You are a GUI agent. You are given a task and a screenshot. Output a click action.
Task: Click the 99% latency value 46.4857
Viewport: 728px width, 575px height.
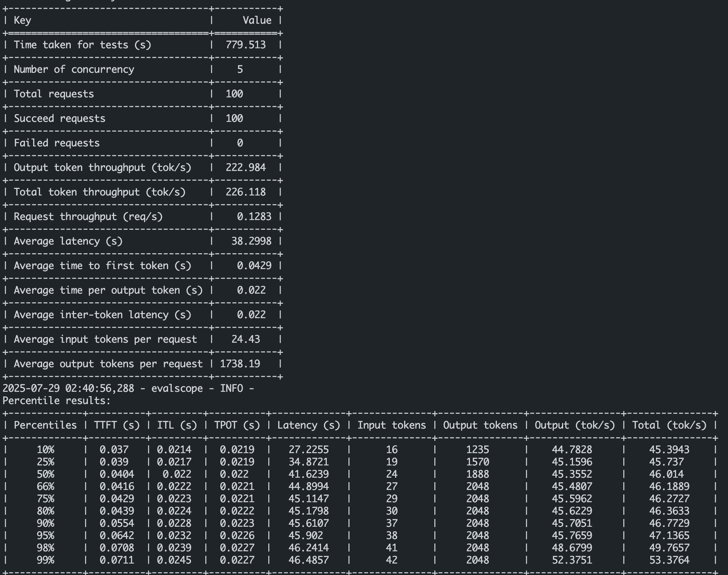pos(308,560)
